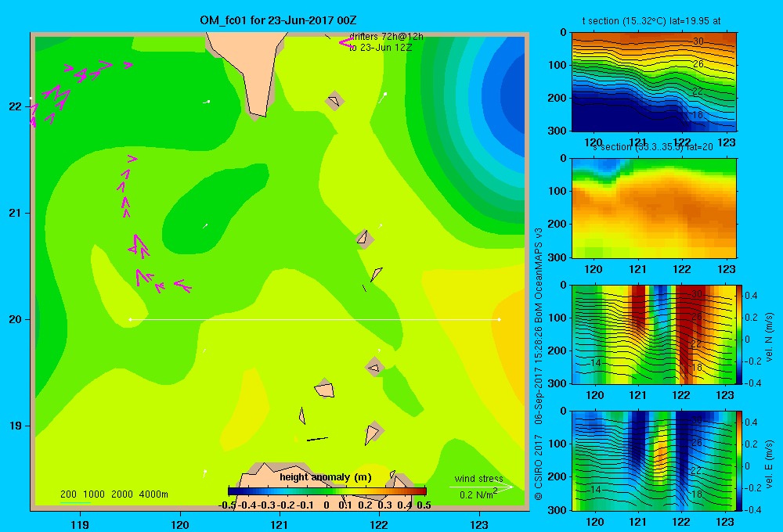783x532 pixels.
Task: Click the wind stress reference arrow
Action: coord(481,487)
